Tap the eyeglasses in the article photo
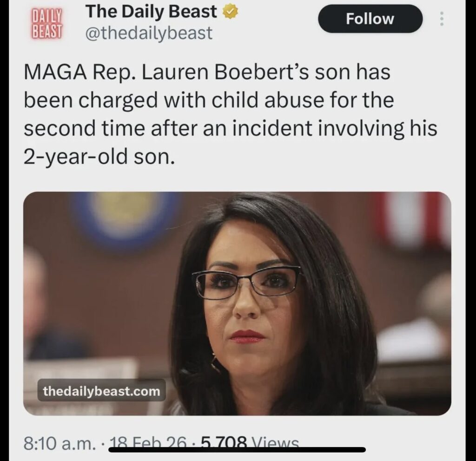 pos(247,283)
